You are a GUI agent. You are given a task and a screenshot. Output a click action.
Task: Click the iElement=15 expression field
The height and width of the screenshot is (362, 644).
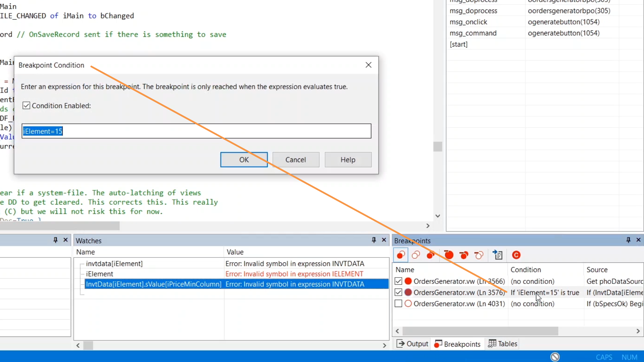pyautogui.click(x=197, y=131)
